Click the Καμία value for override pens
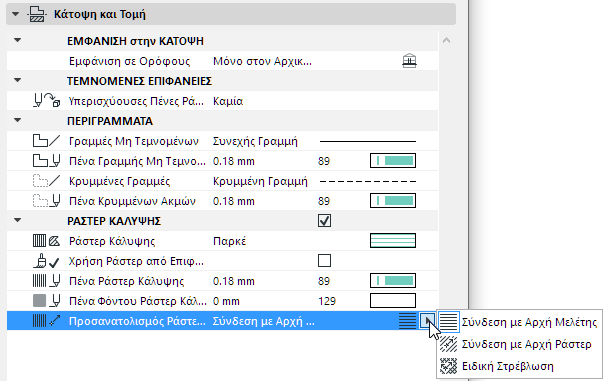This screenshot has width=605, height=381. coord(228,101)
